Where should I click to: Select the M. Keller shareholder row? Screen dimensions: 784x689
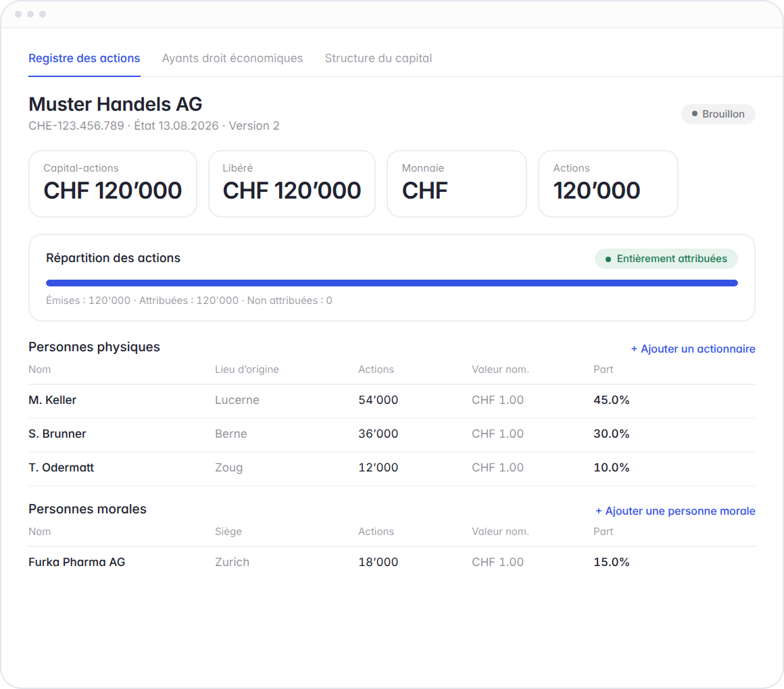(392, 401)
